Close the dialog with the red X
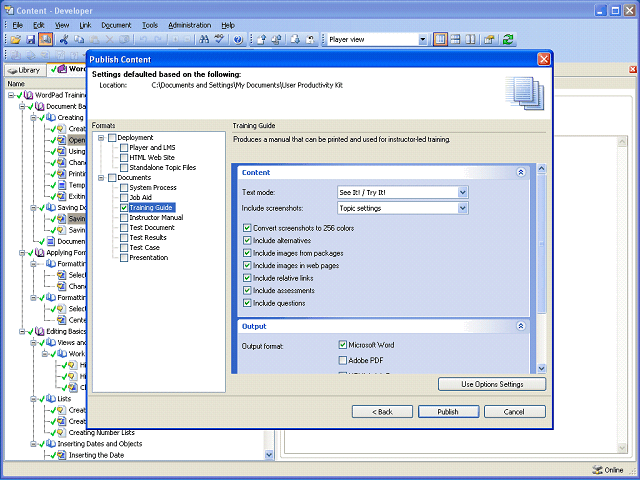 (544, 59)
